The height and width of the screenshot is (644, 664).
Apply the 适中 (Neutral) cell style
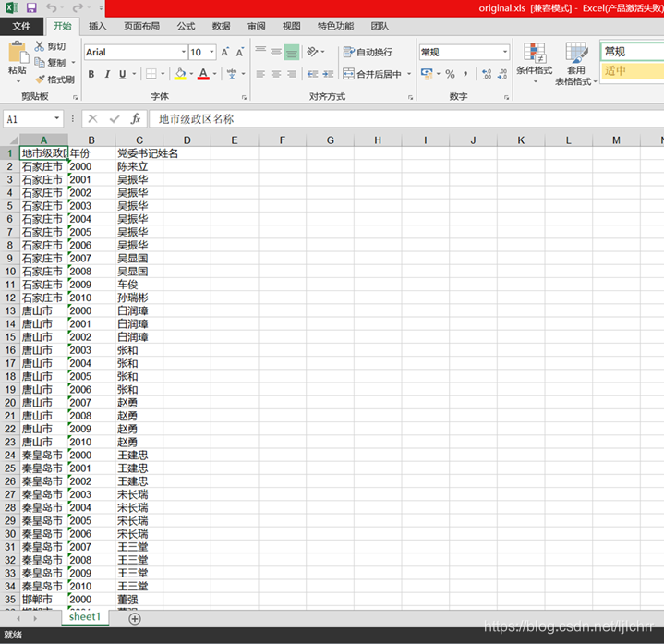click(632, 70)
